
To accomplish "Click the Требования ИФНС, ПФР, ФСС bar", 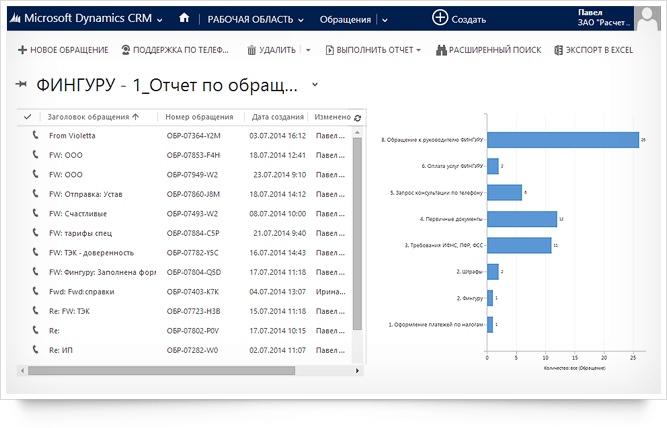I will [x=519, y=245].
